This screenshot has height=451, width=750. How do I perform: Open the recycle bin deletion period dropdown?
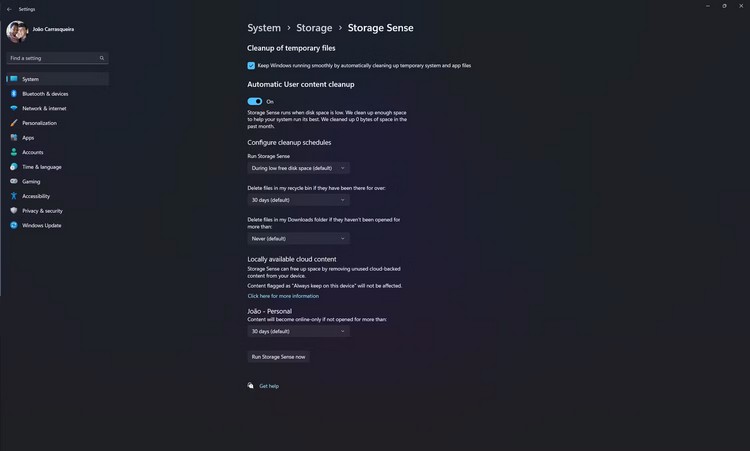[298, 200]
